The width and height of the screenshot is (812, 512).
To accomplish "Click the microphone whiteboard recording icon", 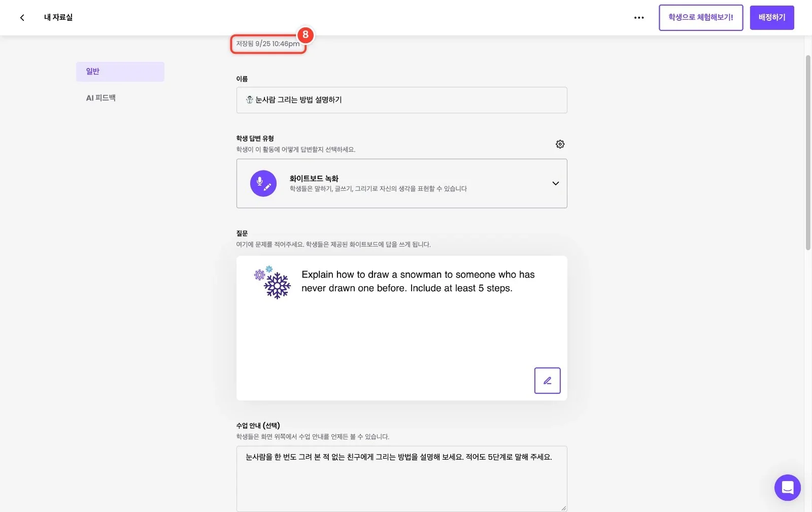I will click(x=263, y=183).
